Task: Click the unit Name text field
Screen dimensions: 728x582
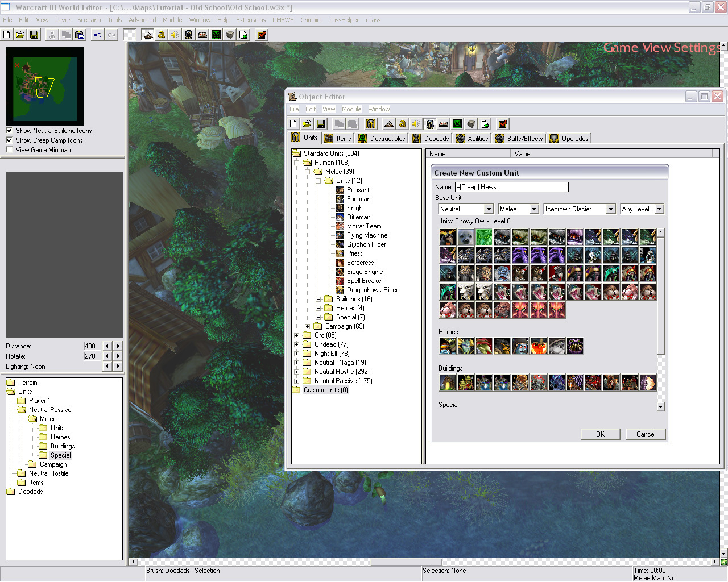Action: click(x=511, y=187)
